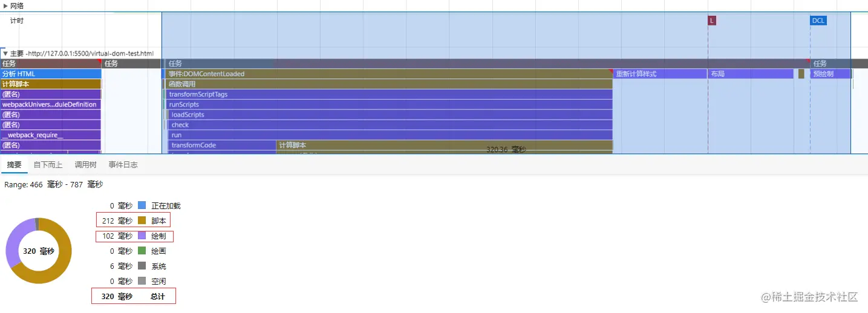The image size is (868, 313).
Task: Click the purple 绘制 color swatch
Action: point(142,236)
